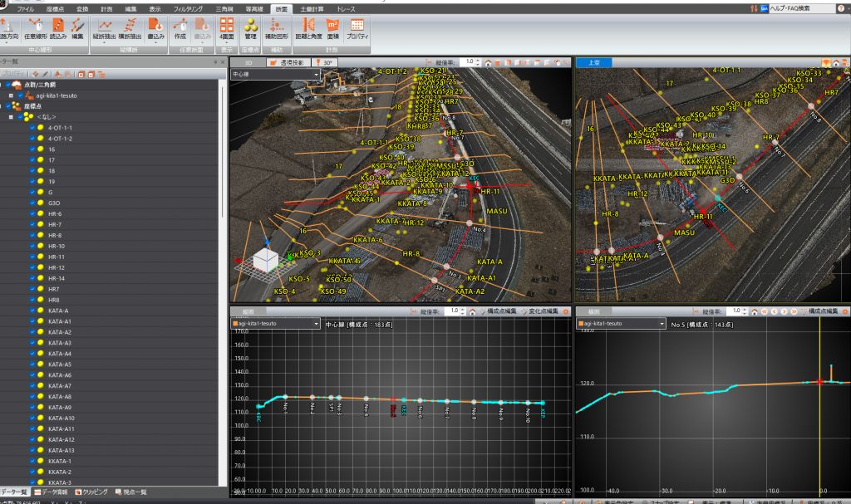Switch to the クリッピング bottom tab

(x=91, y=492)
